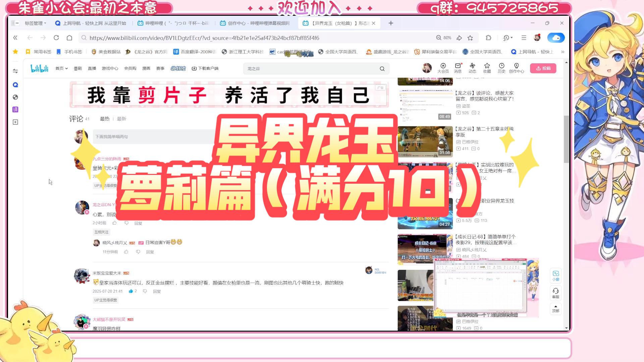Dislike 晓风乂残月乂's reply

pos(138,252)
